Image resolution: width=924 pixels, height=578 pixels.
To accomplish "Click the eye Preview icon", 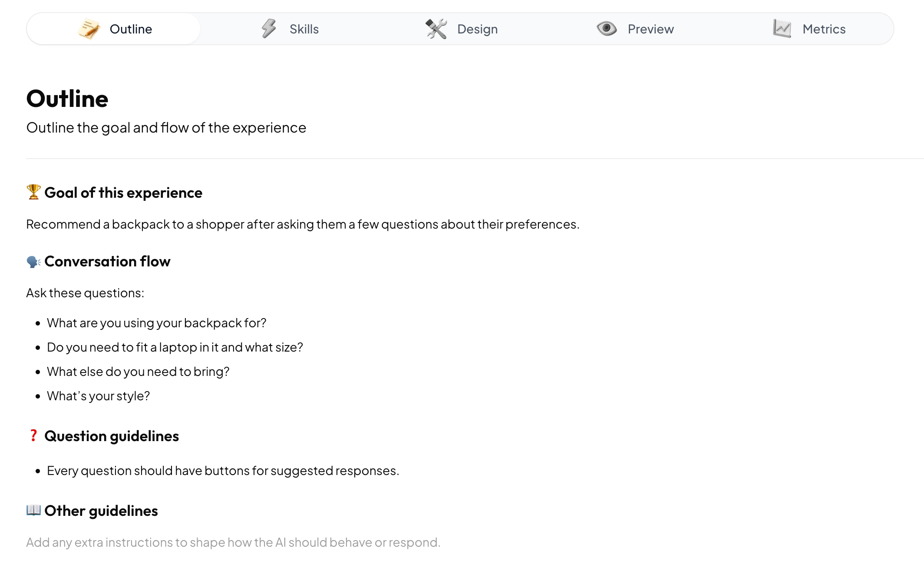I will tap(607, 29).
